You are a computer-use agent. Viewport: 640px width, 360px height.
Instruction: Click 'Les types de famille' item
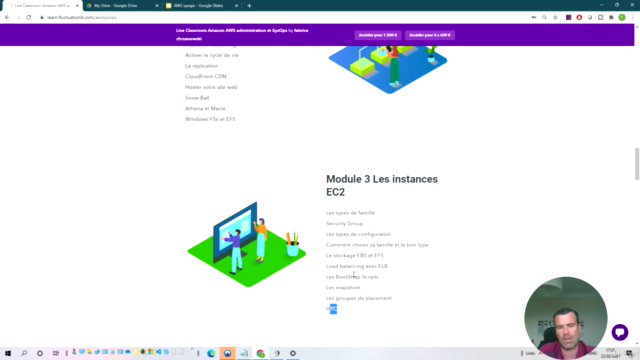point(350,213)
